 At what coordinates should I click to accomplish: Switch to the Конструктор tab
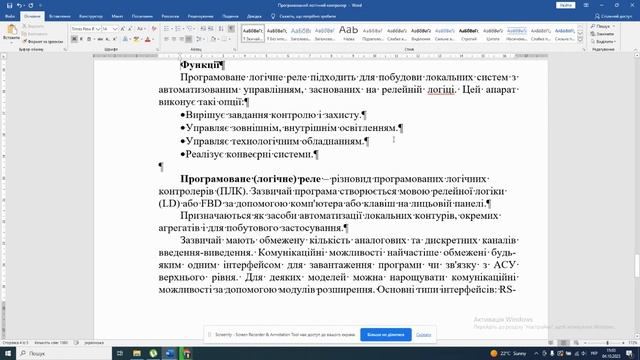point(91,16)
